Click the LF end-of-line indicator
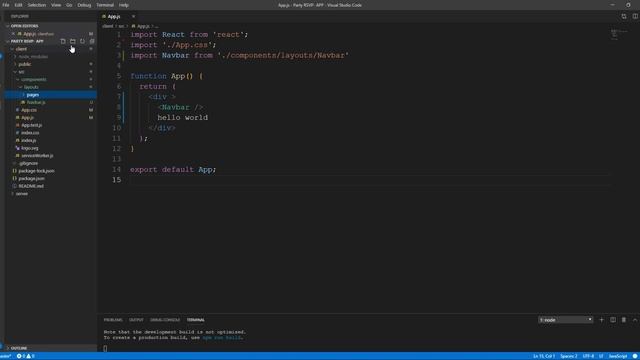The image size is (640, 360). (601, 356)
